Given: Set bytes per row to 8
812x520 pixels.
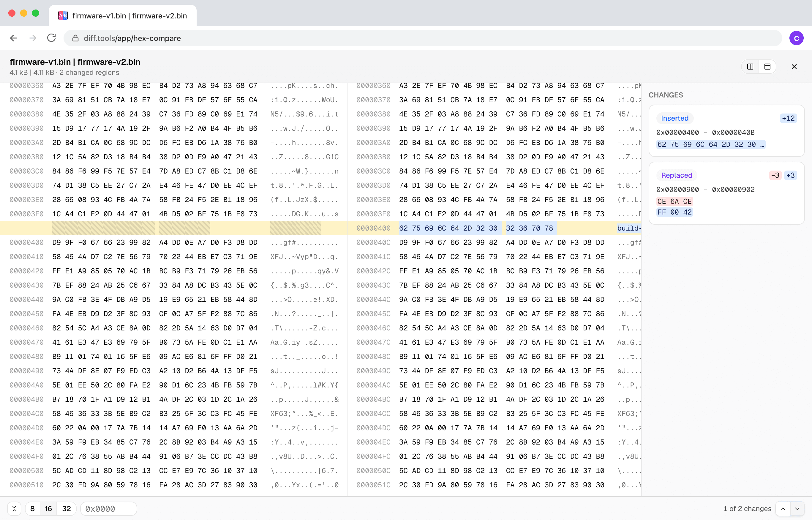Looking at the screenshot, I should click(32, 508).
